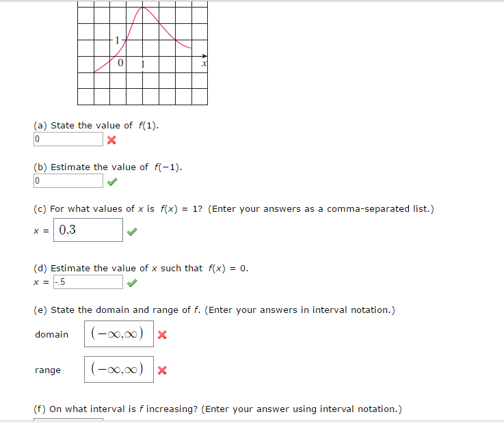Click the red X beside the range answer
The width and height of the screenshot is (504, 423).
click(x=162, y=371)
